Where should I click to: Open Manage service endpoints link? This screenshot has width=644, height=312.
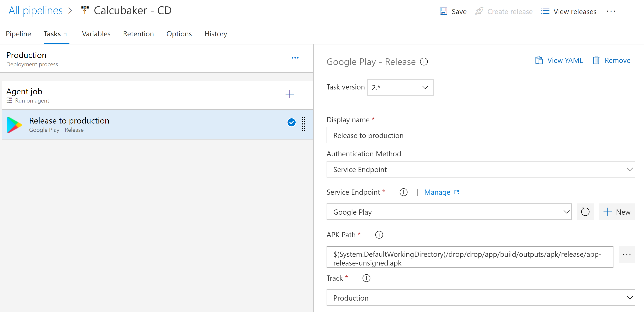coord(437,192)
